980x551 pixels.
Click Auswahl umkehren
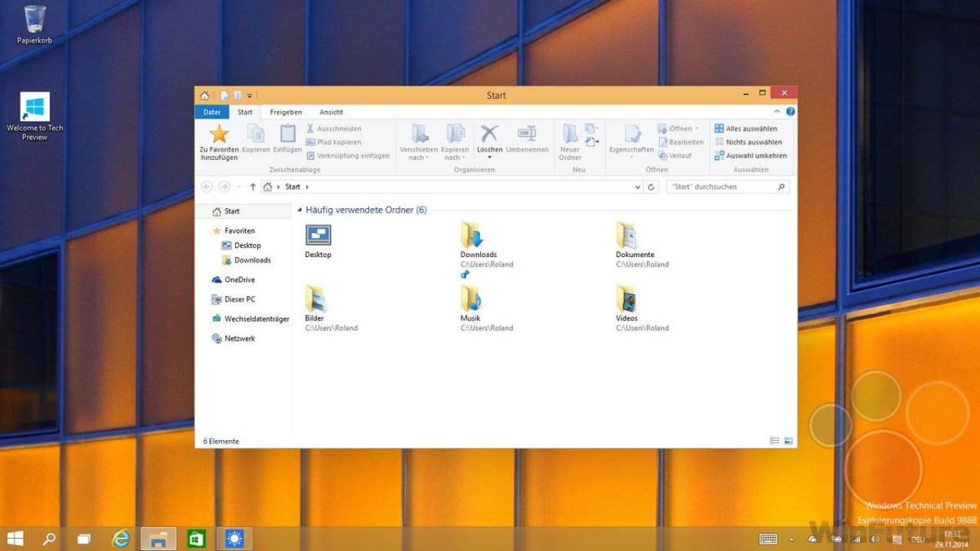[x=750, y=155]
